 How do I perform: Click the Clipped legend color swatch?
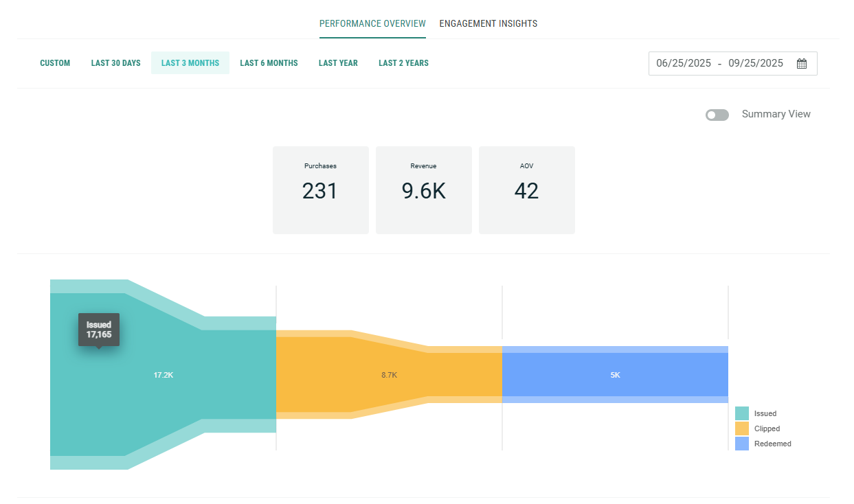(x=741, y=428)
